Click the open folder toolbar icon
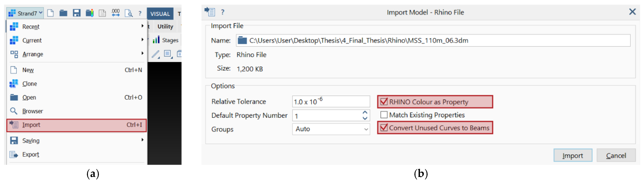 (x=63, y=13)
